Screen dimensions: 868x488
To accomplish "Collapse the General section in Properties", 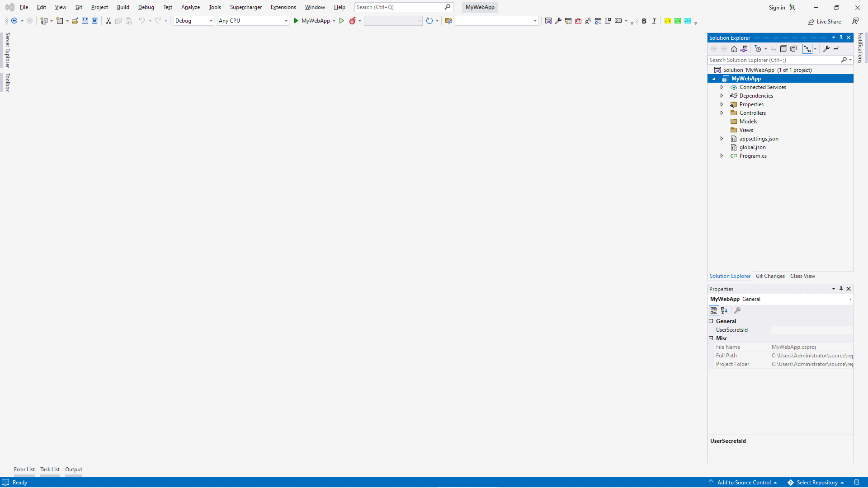I will pos(711,321).
